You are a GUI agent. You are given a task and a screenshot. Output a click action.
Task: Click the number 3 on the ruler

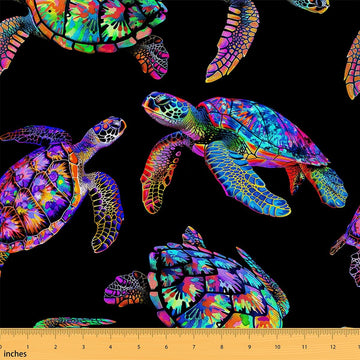(x=83, y=347)
